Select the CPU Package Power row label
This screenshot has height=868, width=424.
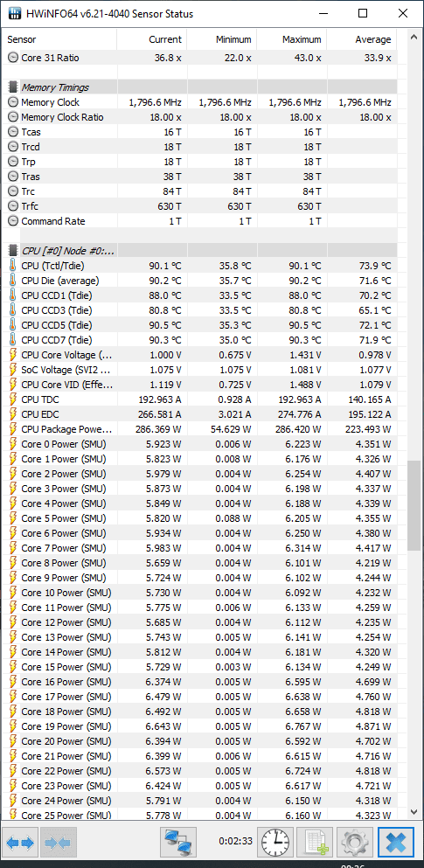point(66,429)
